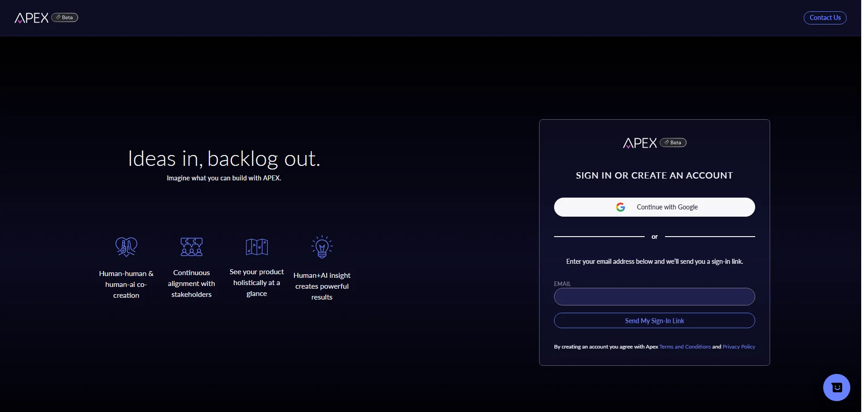Click the Beta badge inside the sign-in card
868x412 pixels.
[673, 143]
